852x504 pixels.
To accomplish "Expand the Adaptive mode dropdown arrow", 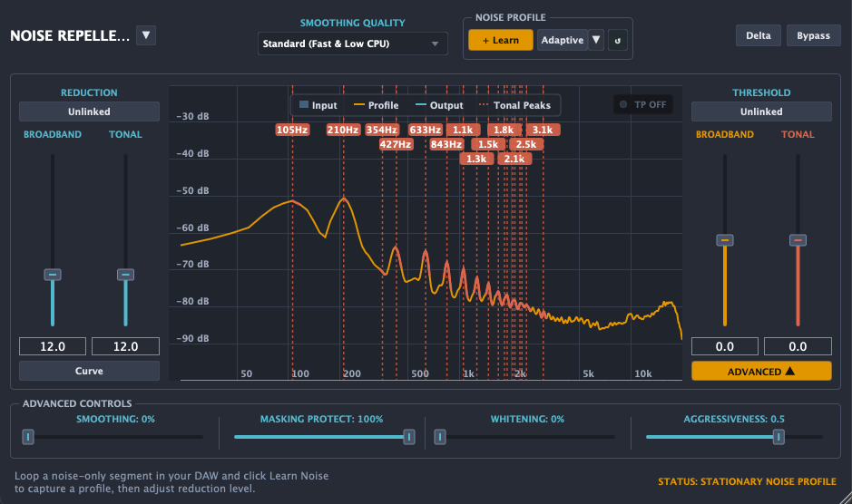I will click(x=596, y=40).
